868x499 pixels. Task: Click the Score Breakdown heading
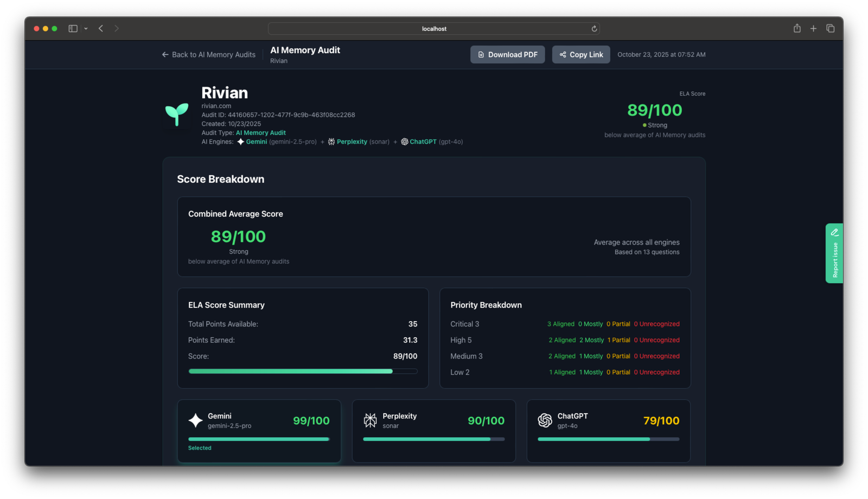[221, 179]
